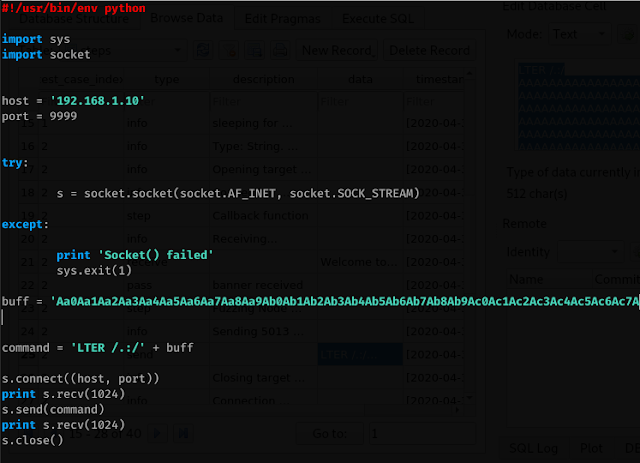Click the 'import socket' line
The width and height of the screenshot is (640, 463).
tap(46, 55)
